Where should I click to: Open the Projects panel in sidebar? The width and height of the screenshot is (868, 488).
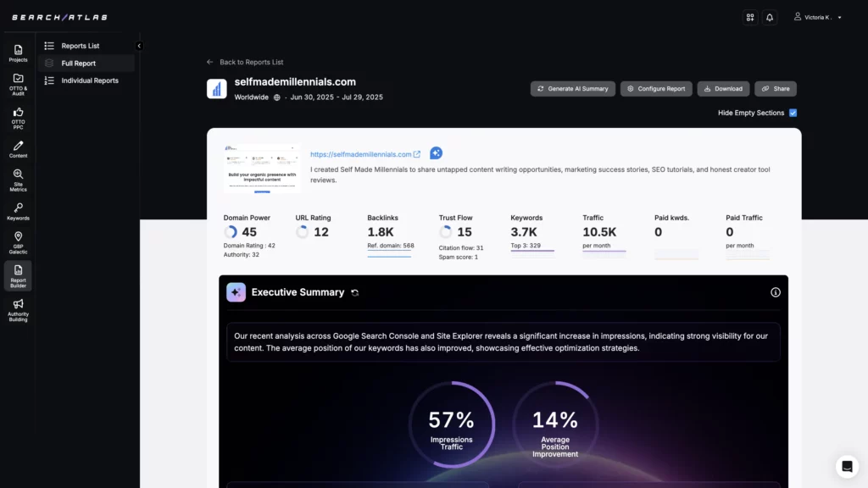[17, 53]
